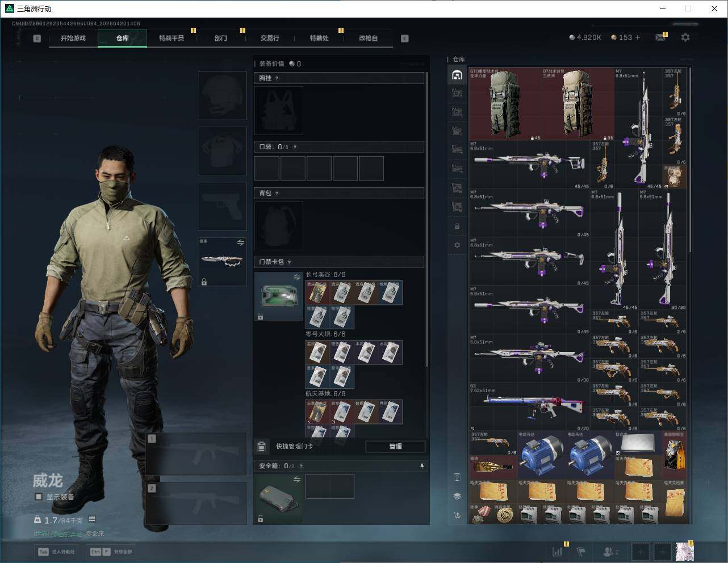The width and height of the screenshot is (728, 563).
Task: Expand the 胸挂 section header
Action: (339, 78)
